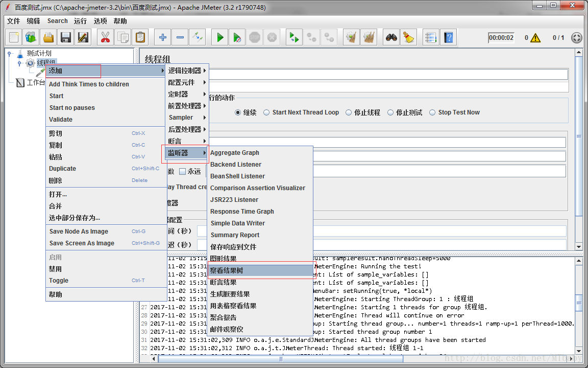The width and height of the screenshot is (588, 368).
Task: Click 禁用 in context menu
Action: 106,269
